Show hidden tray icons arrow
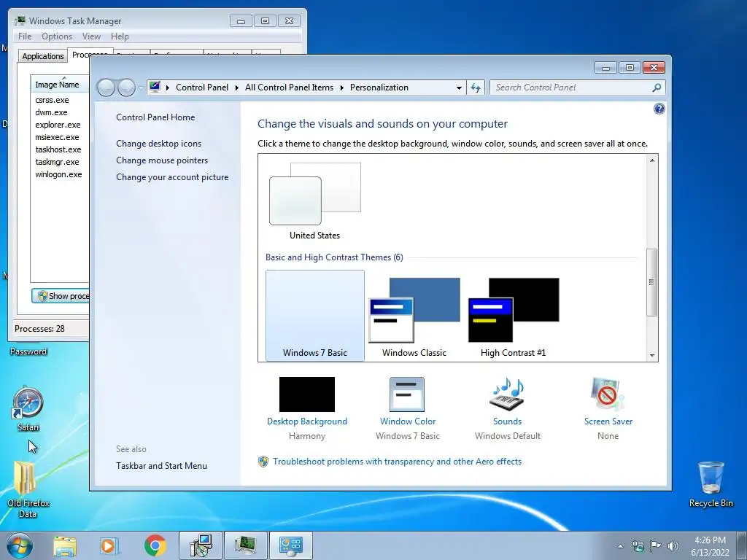Image resolution: width=747 pixels, height=560 pixels. pos(620,546)
